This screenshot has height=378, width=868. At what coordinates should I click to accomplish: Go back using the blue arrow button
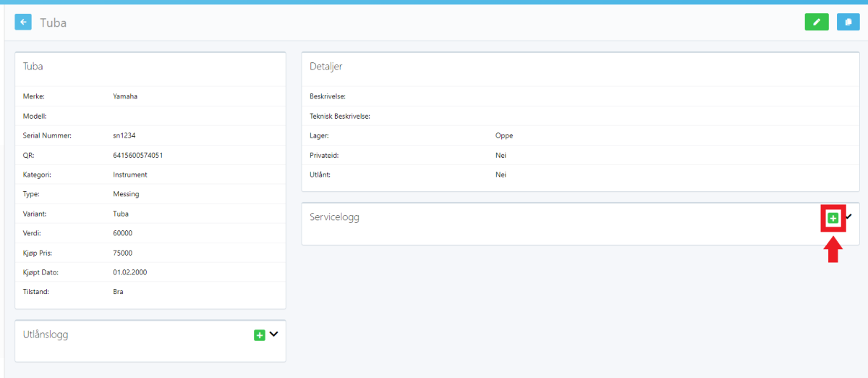click(23, 22)
